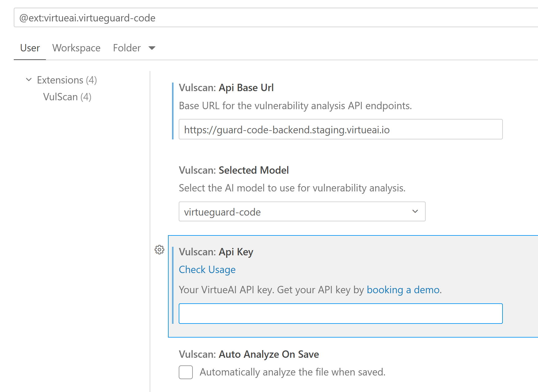Viewport: 538px width, 392px height.
Task: Select VulScan in the settings tree
Action: [x=67, y=97]
